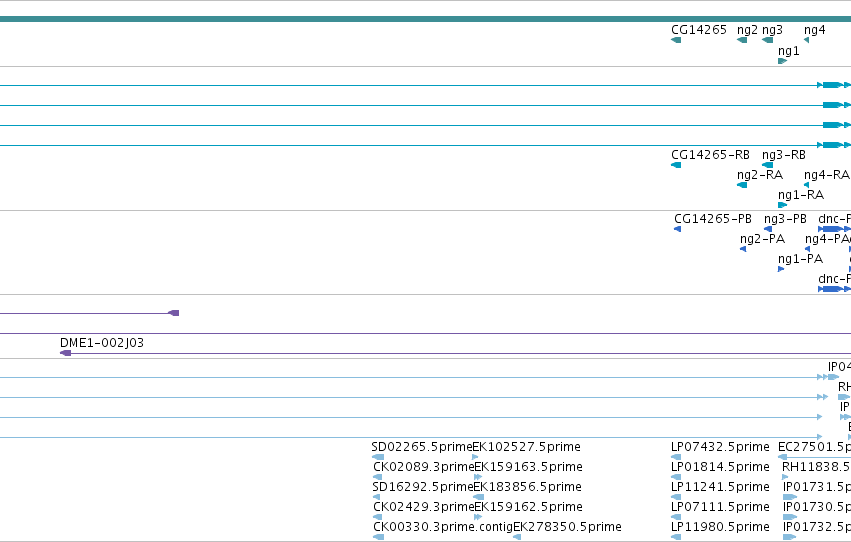Open protein ng3-PB
Image resolution: width=851 pixels, height=542 pixels.
(785, 219)
